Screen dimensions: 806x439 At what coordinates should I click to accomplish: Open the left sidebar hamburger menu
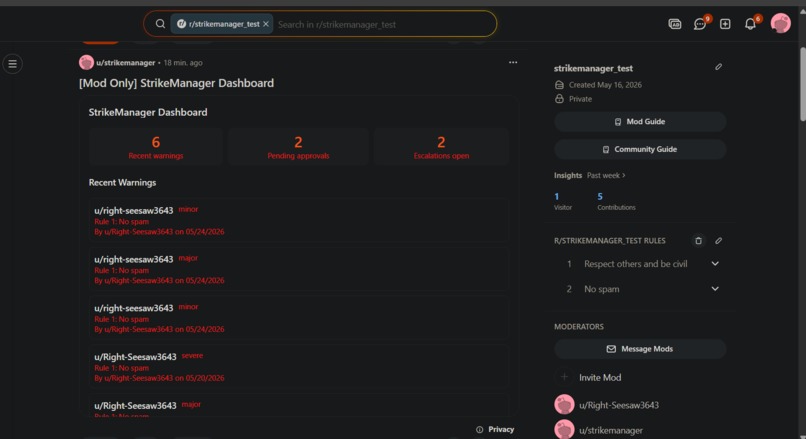[12, 64]
